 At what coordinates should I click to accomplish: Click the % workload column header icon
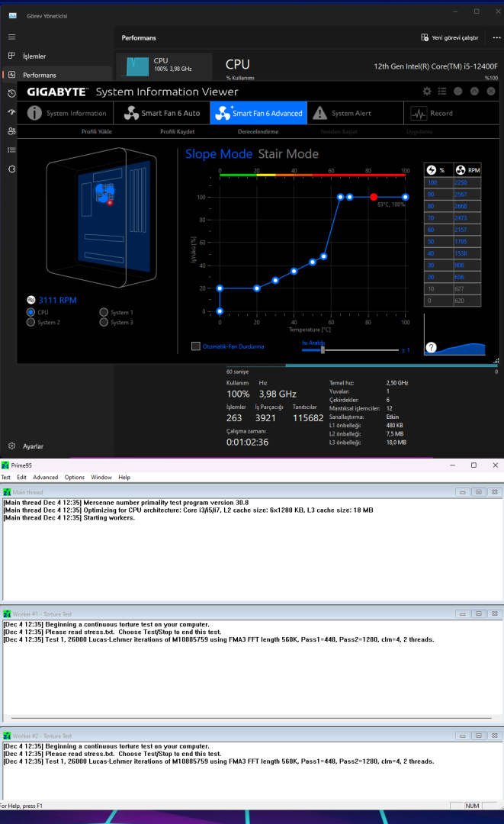pos(432,169)
